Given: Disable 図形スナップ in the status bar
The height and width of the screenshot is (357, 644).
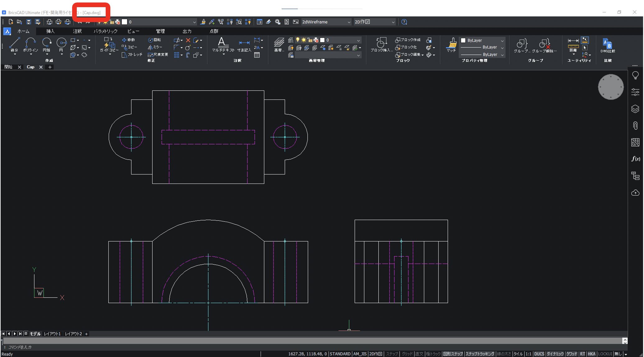Looking at the screenshot, I should point(453,354).
